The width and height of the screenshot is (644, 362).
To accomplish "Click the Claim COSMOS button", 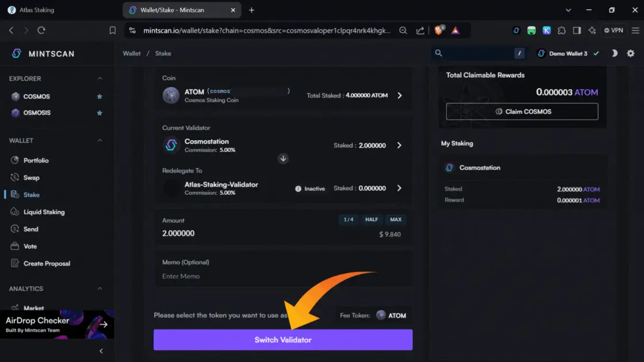I will tap(522, 111).
